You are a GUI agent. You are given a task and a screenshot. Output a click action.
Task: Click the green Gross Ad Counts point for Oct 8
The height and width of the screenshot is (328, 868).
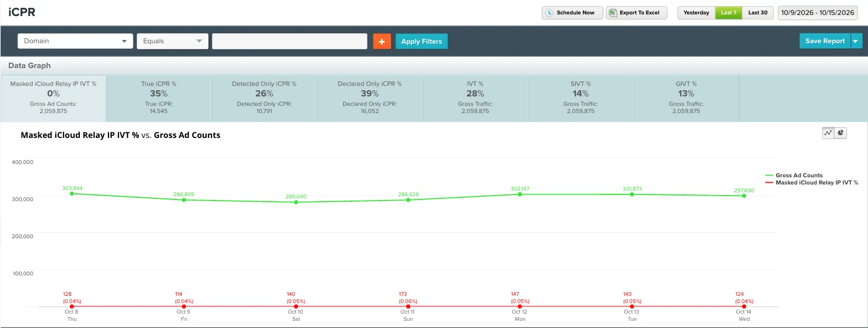coord(72,193)
